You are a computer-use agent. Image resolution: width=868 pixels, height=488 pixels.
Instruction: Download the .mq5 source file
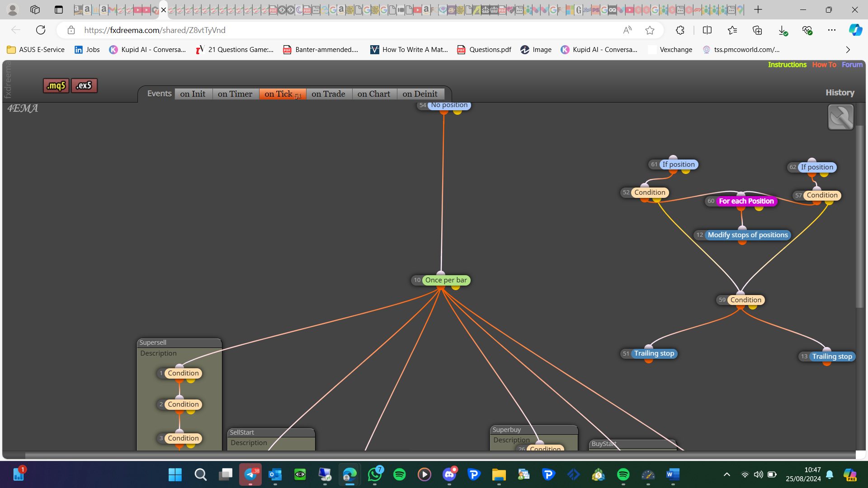tap(56, 85)
